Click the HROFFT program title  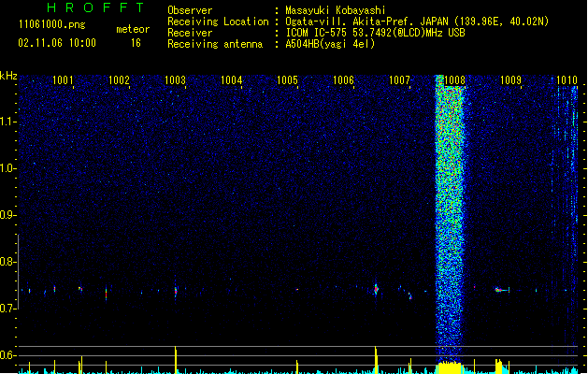point(96,7)
